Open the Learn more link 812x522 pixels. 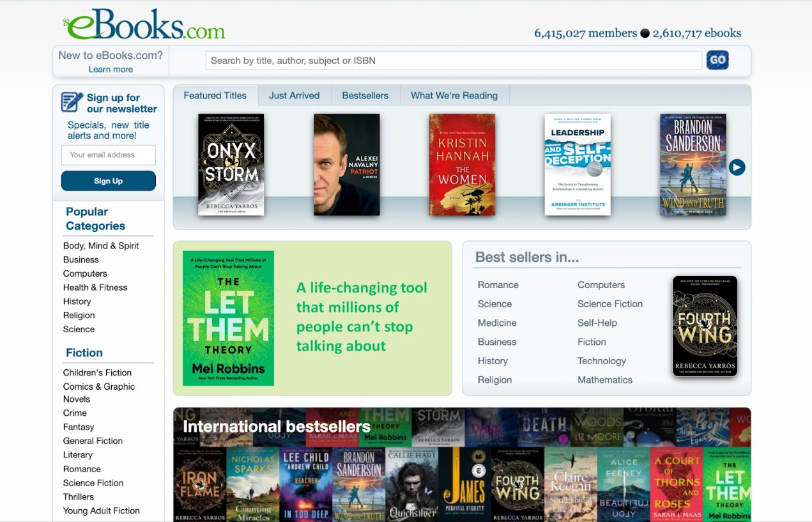pyautogui.click(x=111, y=69)
